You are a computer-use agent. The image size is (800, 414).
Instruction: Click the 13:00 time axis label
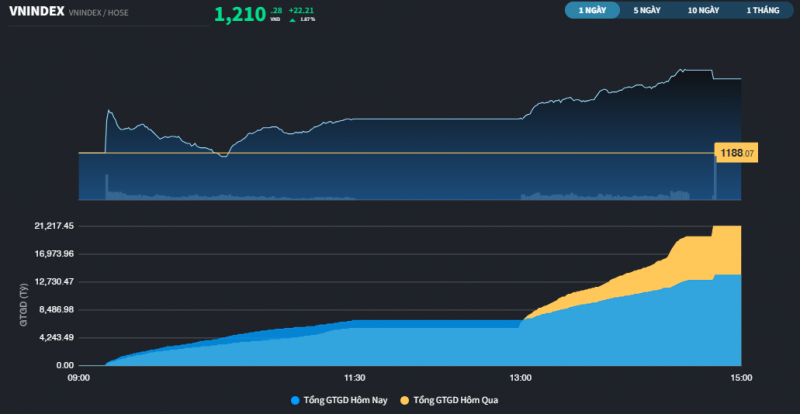click(520, 378)
